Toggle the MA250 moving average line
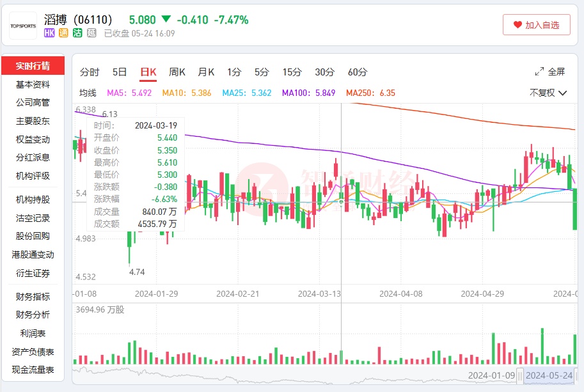584x392 pixels. point(370,93)
